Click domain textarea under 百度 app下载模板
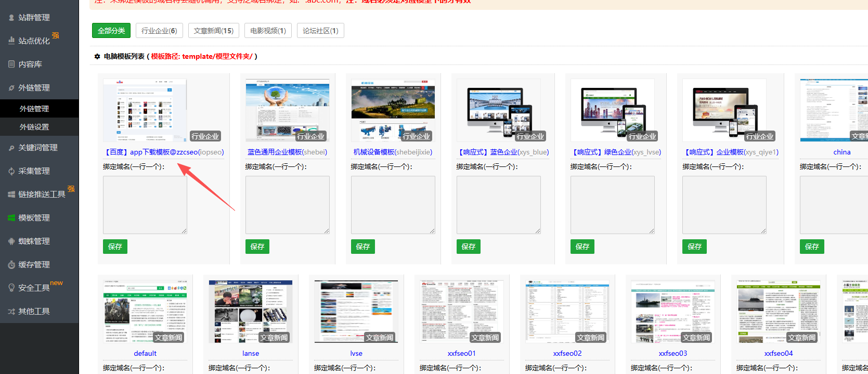 coord(145,205)
